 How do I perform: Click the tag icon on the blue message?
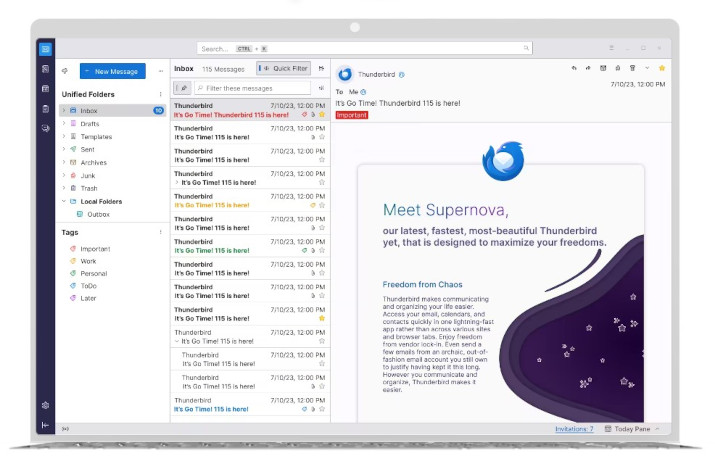coord(305,409)
